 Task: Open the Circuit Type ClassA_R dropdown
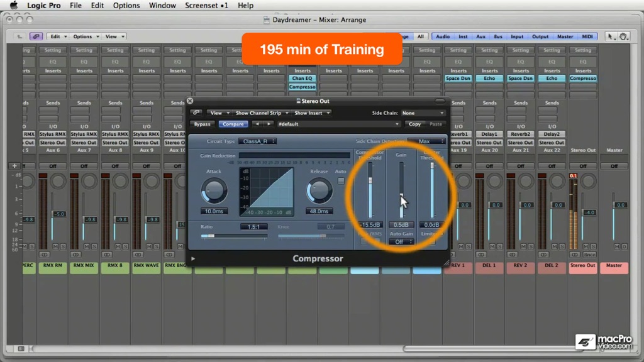[x=257, y=141]
